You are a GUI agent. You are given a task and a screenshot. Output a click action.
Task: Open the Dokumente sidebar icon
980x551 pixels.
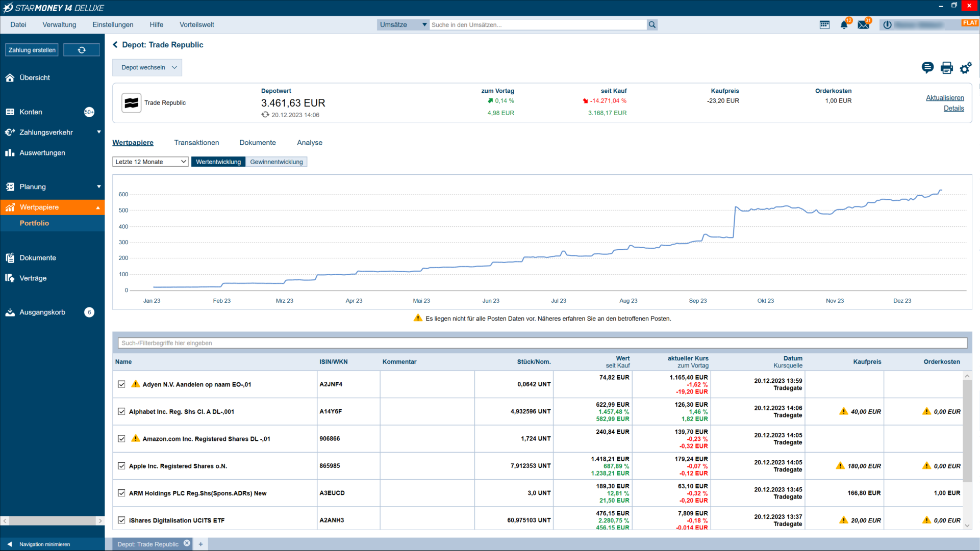point(10,257)
